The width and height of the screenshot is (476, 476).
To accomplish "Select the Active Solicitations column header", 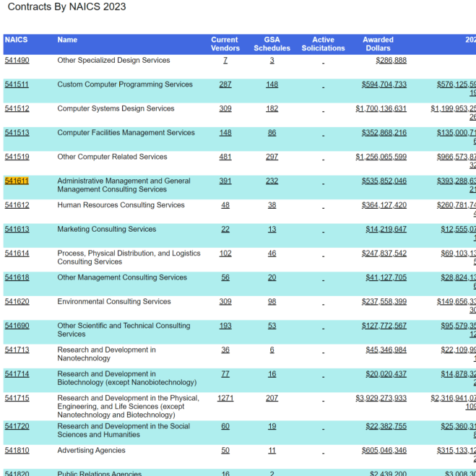I will [324, 44].
